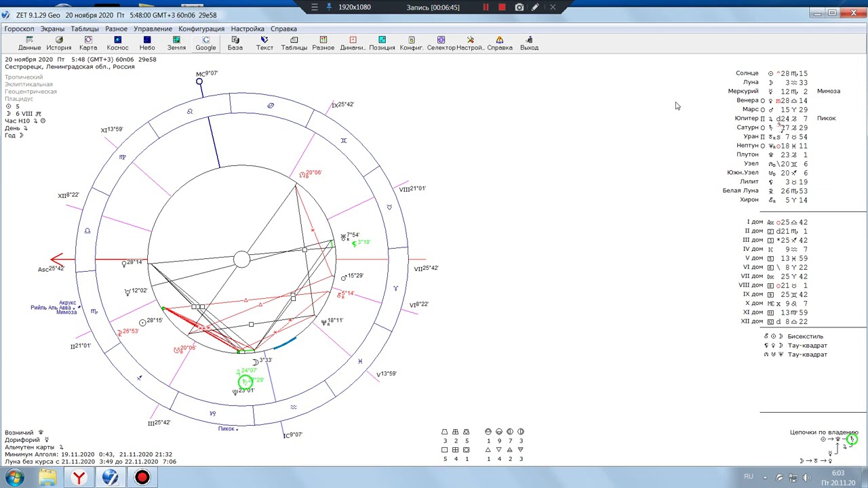868x488 pixels.
Task: Open the Позиция toolbar icon
Action: 382,43
